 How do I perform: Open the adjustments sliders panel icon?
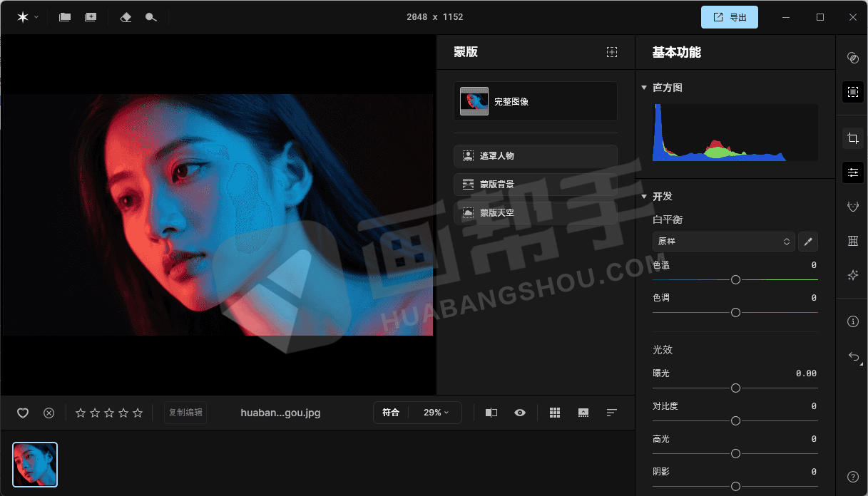pos(852,172)
